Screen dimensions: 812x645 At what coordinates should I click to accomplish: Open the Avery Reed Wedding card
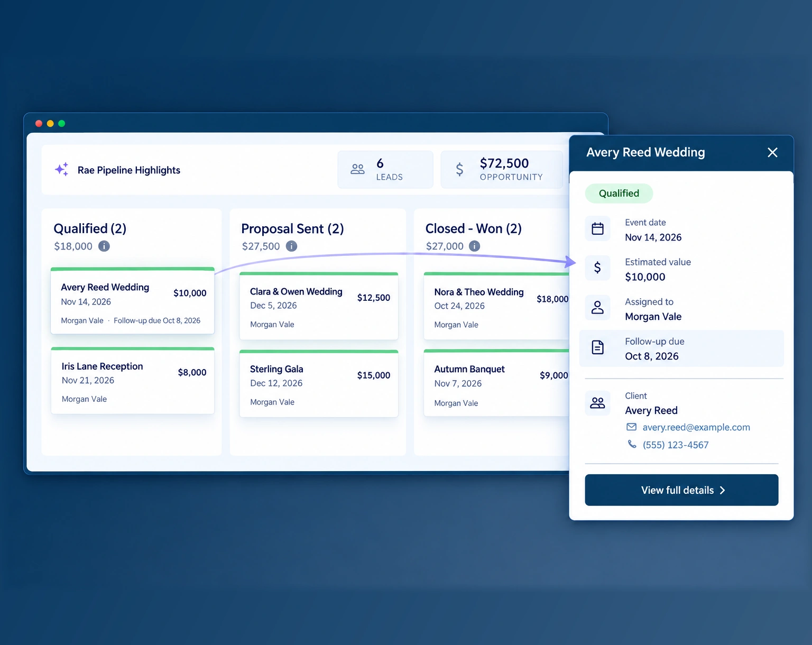(x=133, y=301)
